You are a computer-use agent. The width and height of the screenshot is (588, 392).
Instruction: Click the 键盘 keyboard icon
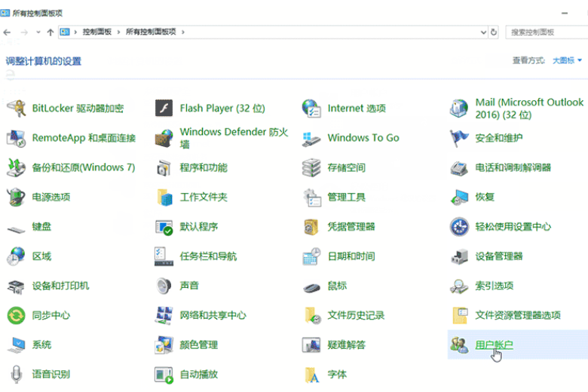[x=16, y=228]
